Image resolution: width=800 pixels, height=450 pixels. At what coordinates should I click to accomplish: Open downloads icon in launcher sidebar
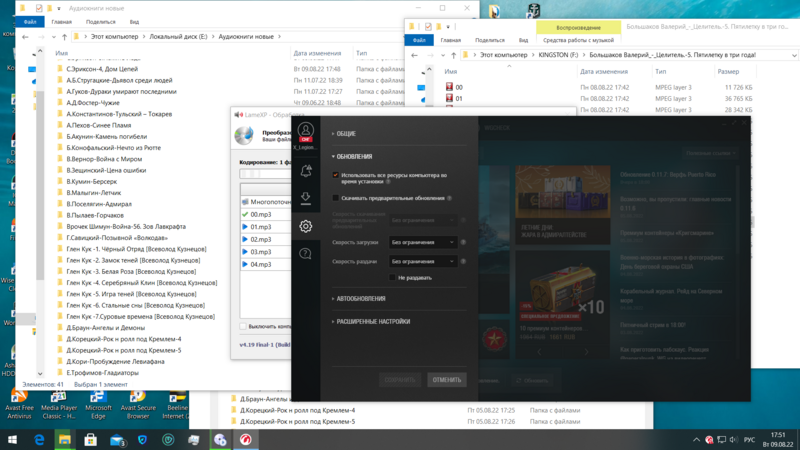pyautogui.click(x=306, y=198)
